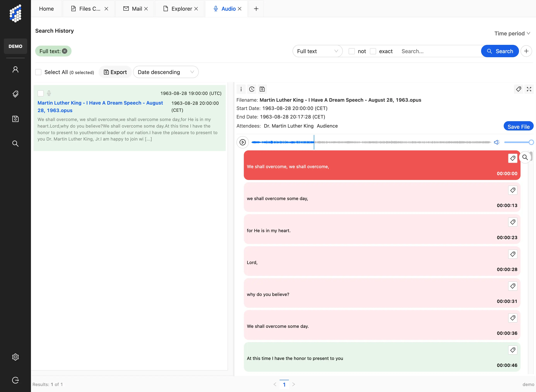The width and height of the screenshot is (536, 392).
Task: Enable the 'exact' search option
Action: (x=373, y=51)
